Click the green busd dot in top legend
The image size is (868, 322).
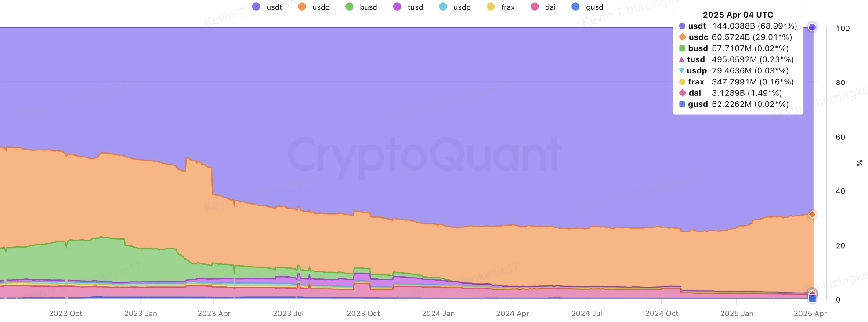click(x=349, y=7)
